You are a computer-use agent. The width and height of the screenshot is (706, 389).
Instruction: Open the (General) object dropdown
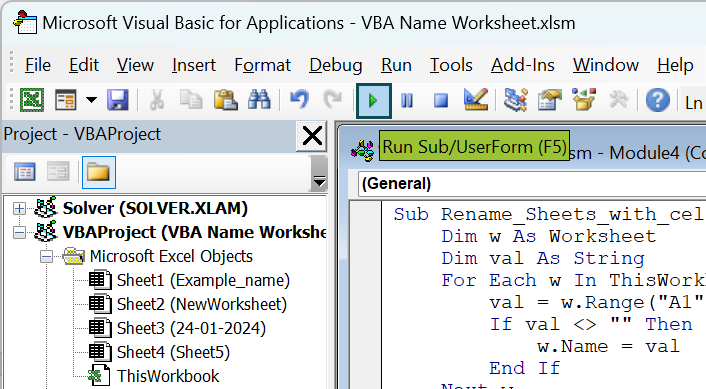[532, 184]
